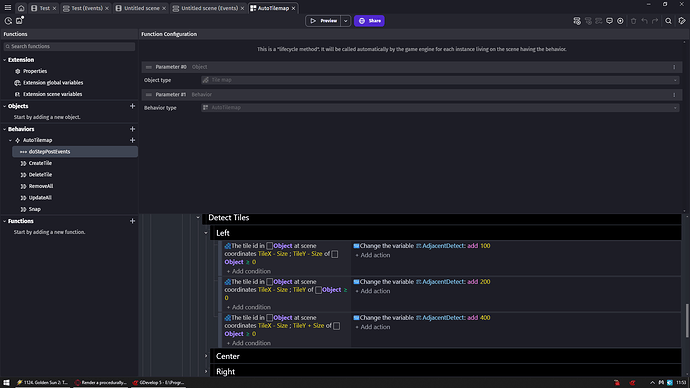Open GDevelop 5 taskbar item

click(x=158, y=383)
